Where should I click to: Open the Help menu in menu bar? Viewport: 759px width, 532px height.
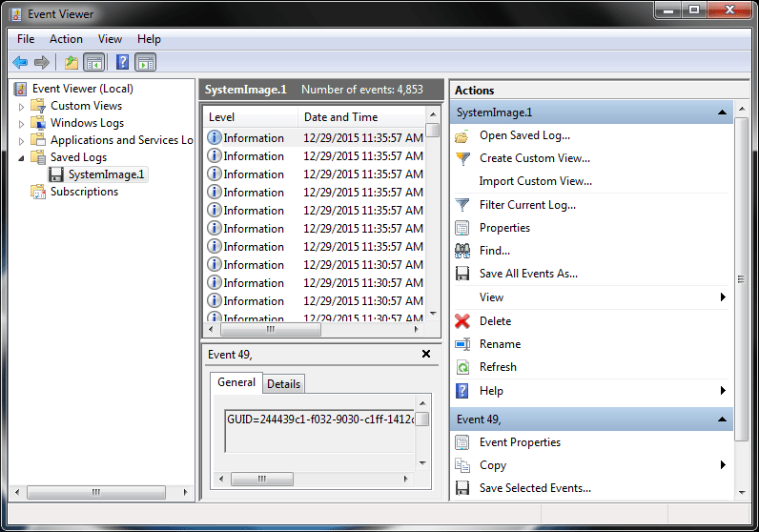click(149, 39)
